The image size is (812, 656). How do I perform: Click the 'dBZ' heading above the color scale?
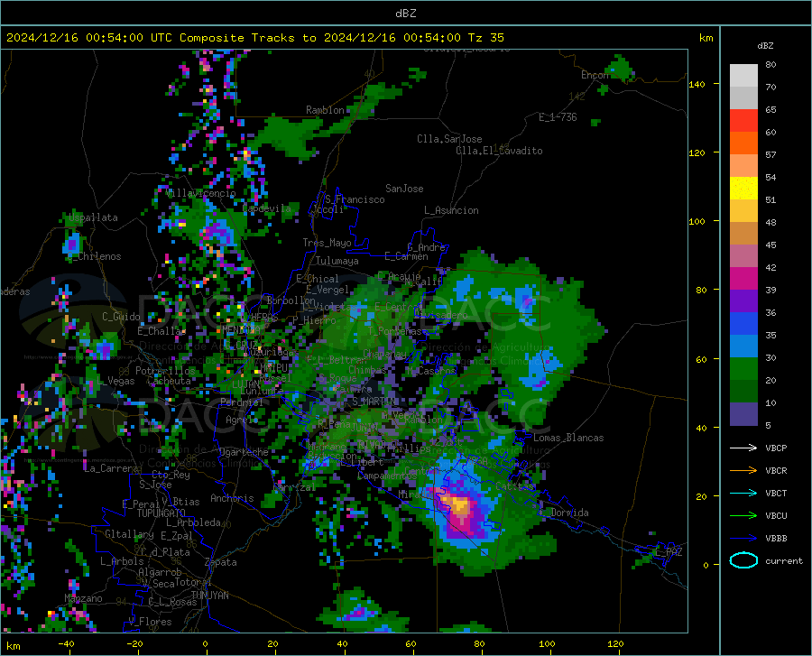[x=765, y=45]
